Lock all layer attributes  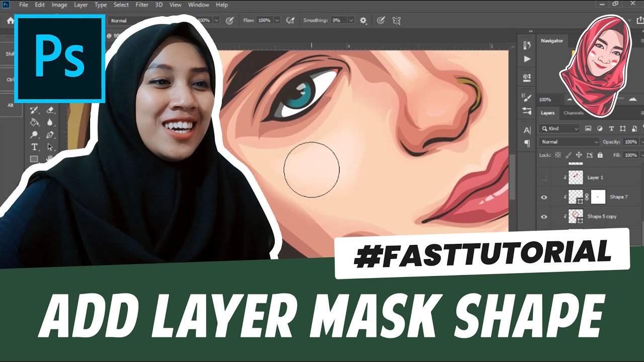[x=600, y=155]
